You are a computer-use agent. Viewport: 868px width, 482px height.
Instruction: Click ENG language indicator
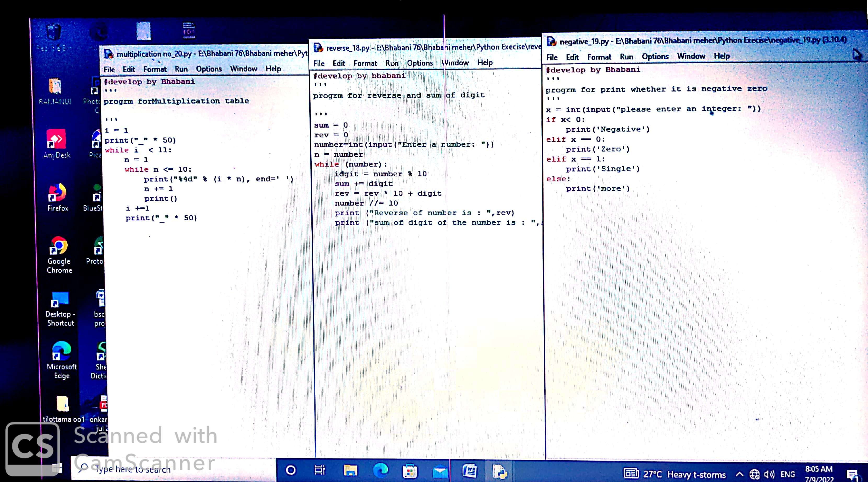[787, 474]
